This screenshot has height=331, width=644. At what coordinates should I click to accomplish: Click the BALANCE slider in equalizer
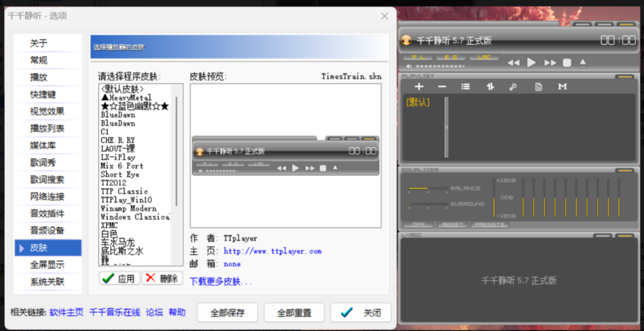[428, 188]
